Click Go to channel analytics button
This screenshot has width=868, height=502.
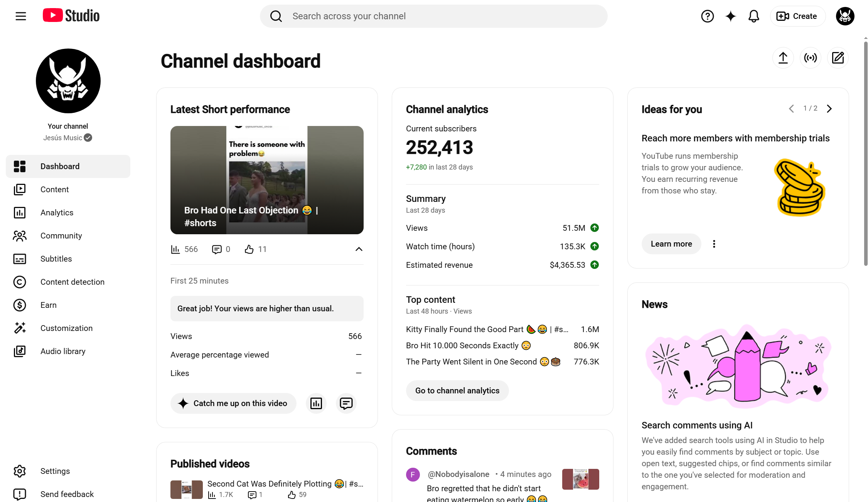[x=457, y=391]
